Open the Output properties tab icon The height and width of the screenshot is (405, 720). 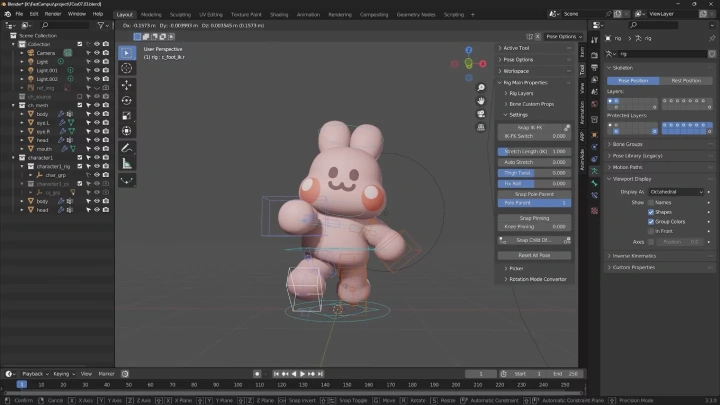pos(595,68)
